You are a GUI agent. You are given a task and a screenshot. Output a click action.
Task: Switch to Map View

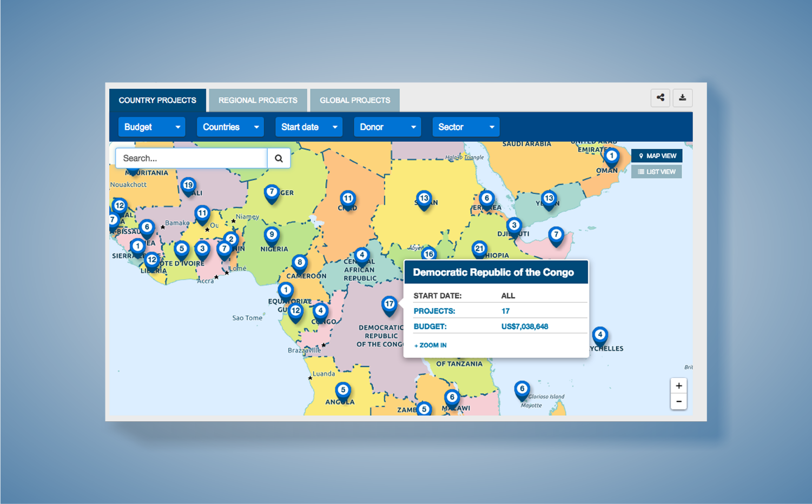tap(657, 156)
